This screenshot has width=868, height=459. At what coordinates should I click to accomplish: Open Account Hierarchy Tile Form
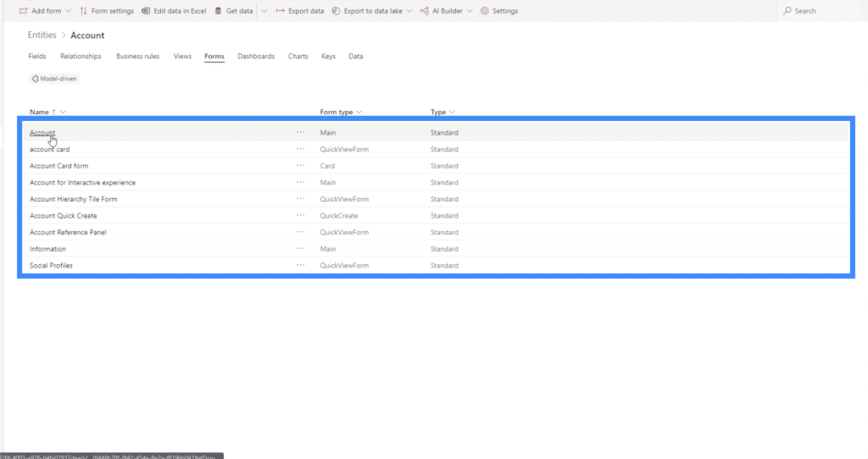tap(74, 199)
